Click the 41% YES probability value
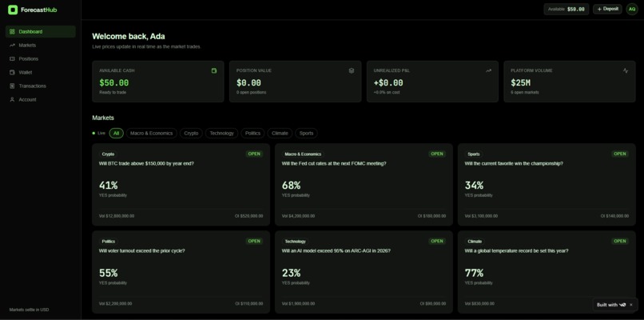Image resolution: width=644 pixels, height=320 pixels. [x=108, y=185]
